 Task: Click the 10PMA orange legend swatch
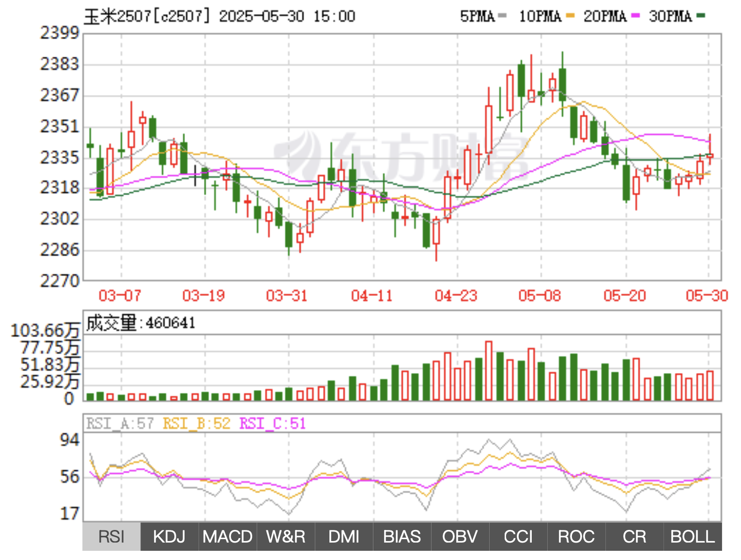click(570, 16)
